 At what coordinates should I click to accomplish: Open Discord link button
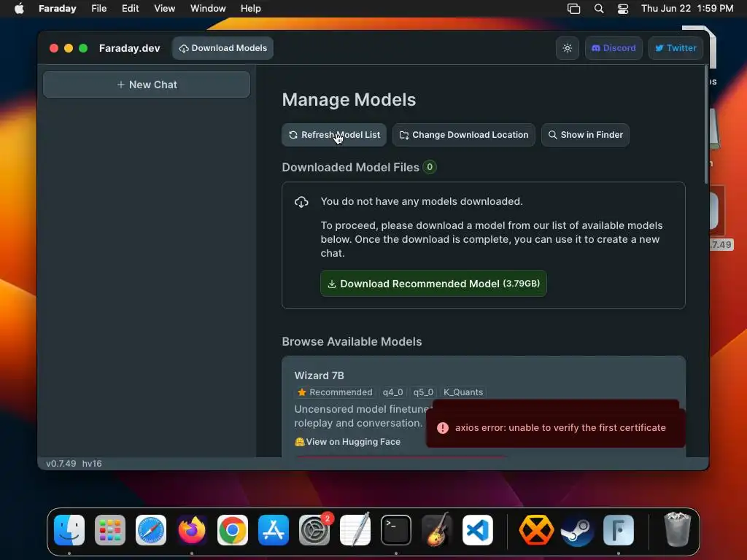pyautogui.click(x=614, y=48)
